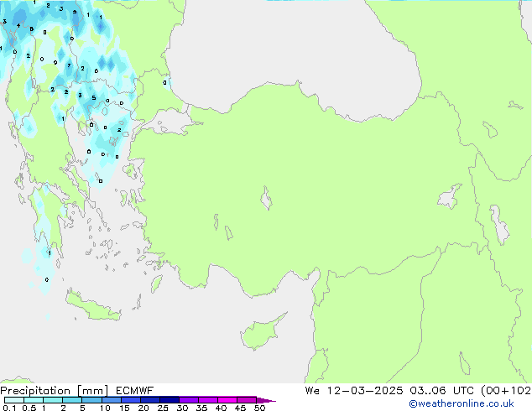The image size is (532, 411).
Task: Click the legend swatch between 2 and 5
Action: click(x=74, y=400)
